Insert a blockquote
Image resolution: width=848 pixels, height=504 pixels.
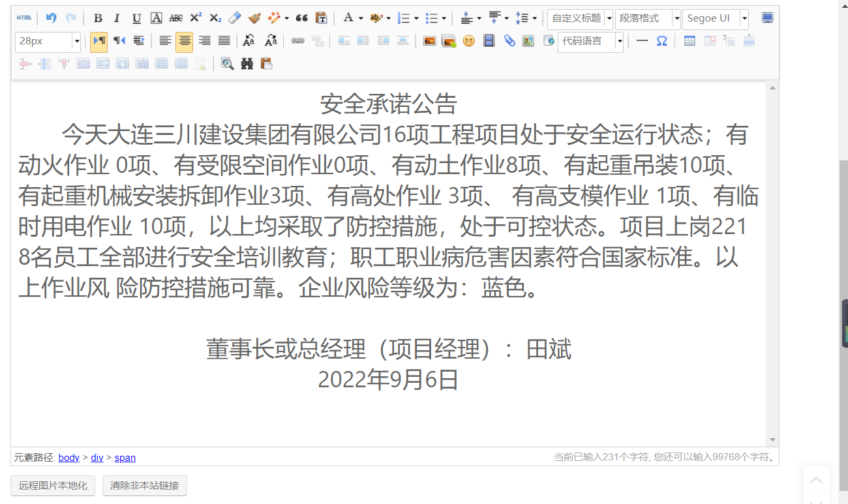click(x=301, y=18)
